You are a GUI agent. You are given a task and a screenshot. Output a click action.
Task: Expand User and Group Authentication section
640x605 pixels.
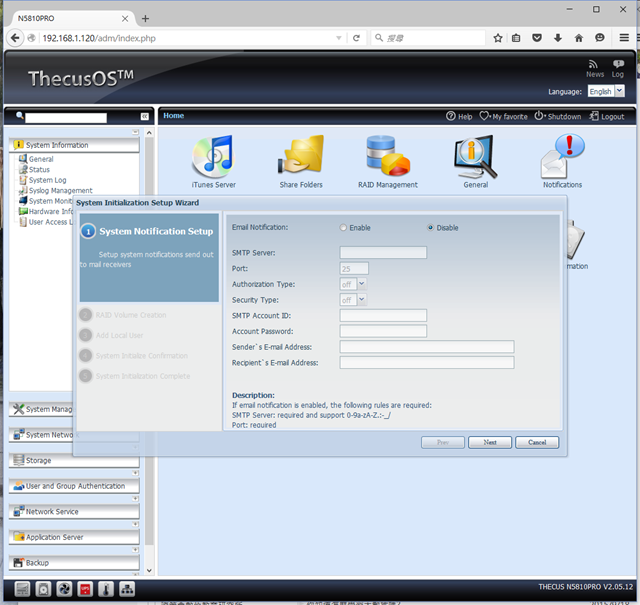click(x=74, y=486)
